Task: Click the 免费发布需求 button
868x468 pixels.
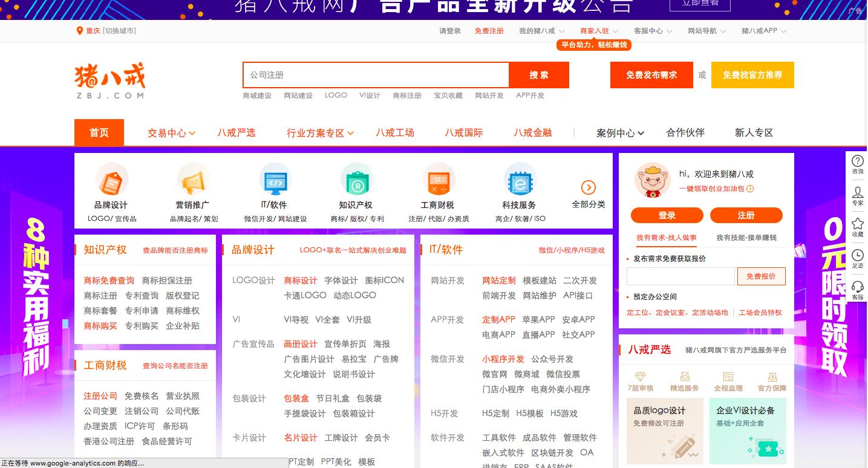Action: tap(651, 75)
